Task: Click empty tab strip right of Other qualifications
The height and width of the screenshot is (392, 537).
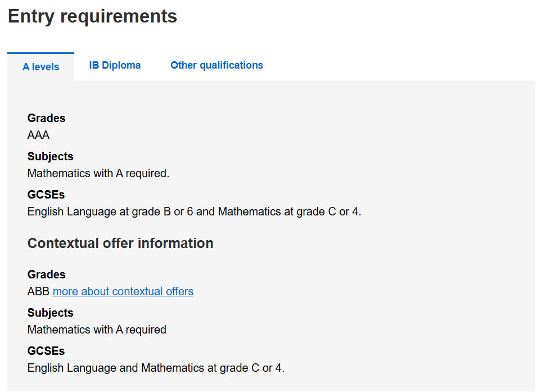Action: [394, 65]
